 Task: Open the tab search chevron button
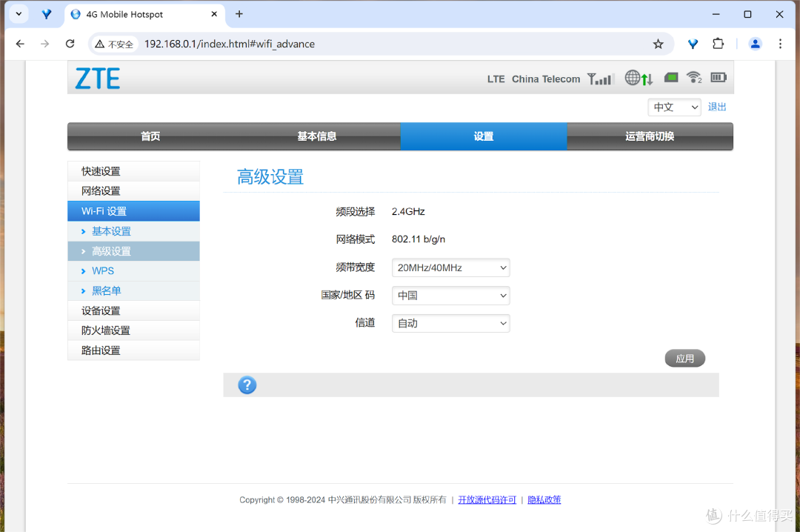19,14
